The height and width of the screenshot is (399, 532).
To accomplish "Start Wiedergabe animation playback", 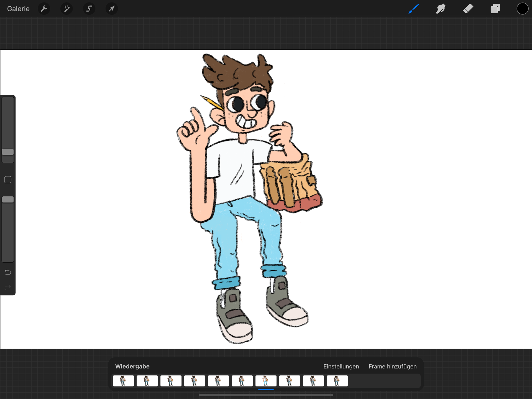I will pos(132,366).
